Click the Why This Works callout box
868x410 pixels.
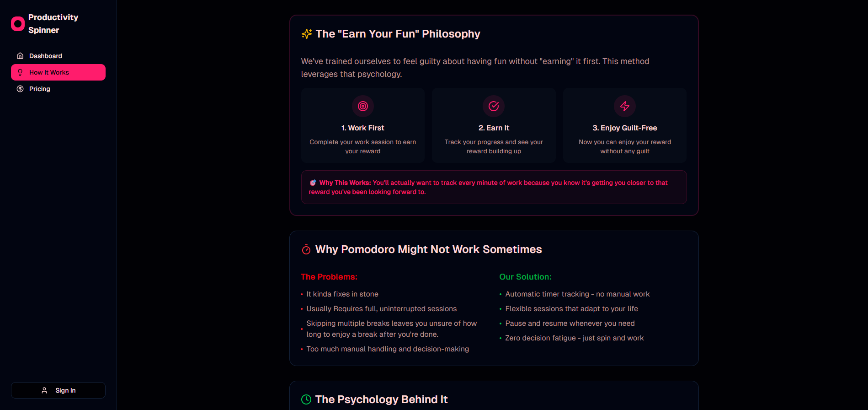[494, 187]
